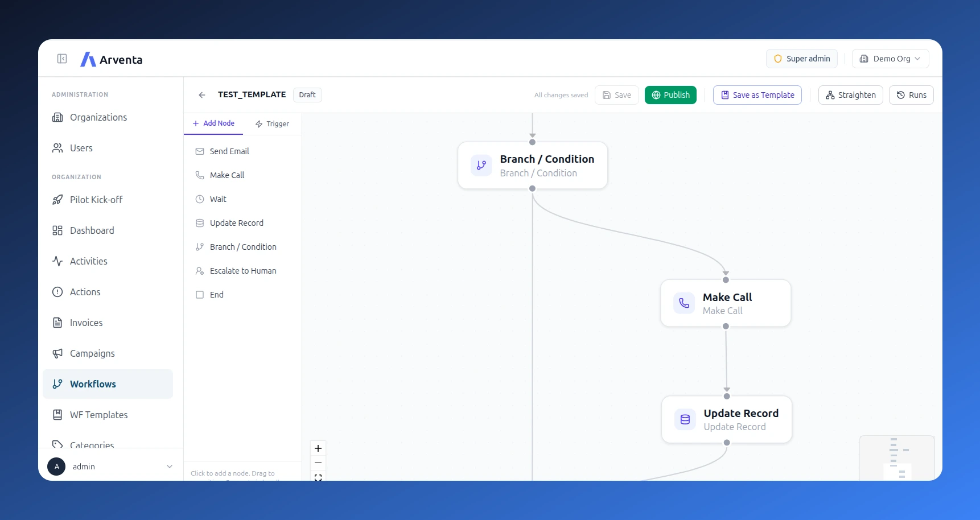Expand the admin user menu
This screenshot has height=520, width=980.
coord(170,467)
